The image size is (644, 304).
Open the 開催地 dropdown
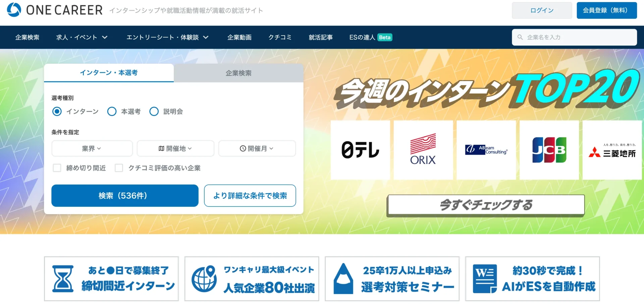click(175, 148)
